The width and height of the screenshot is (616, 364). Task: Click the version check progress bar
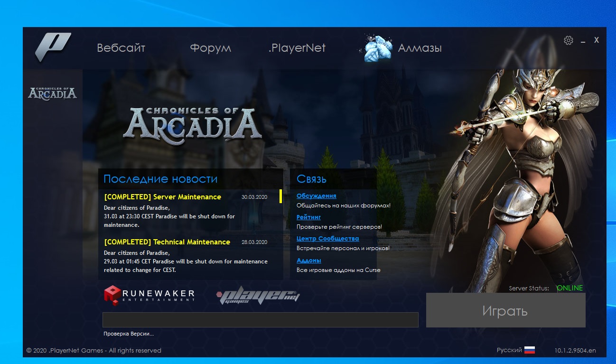(260, 320)
